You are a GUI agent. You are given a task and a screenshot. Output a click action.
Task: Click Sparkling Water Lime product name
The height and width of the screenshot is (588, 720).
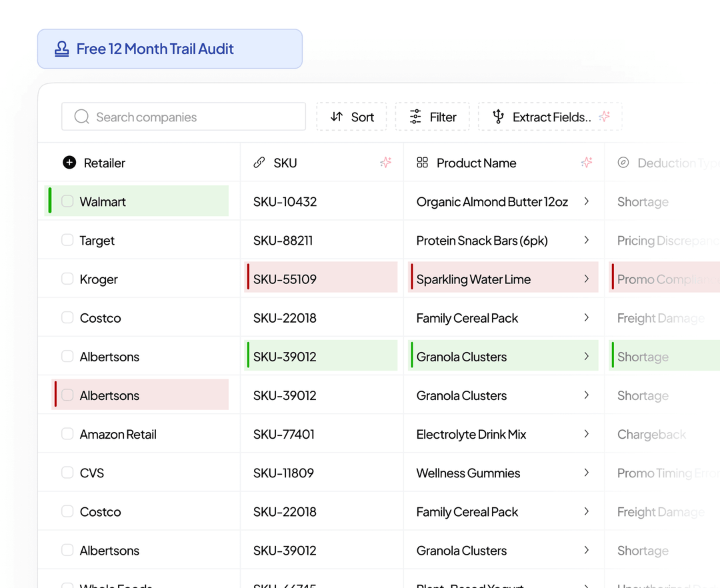(x=473, y=279)
